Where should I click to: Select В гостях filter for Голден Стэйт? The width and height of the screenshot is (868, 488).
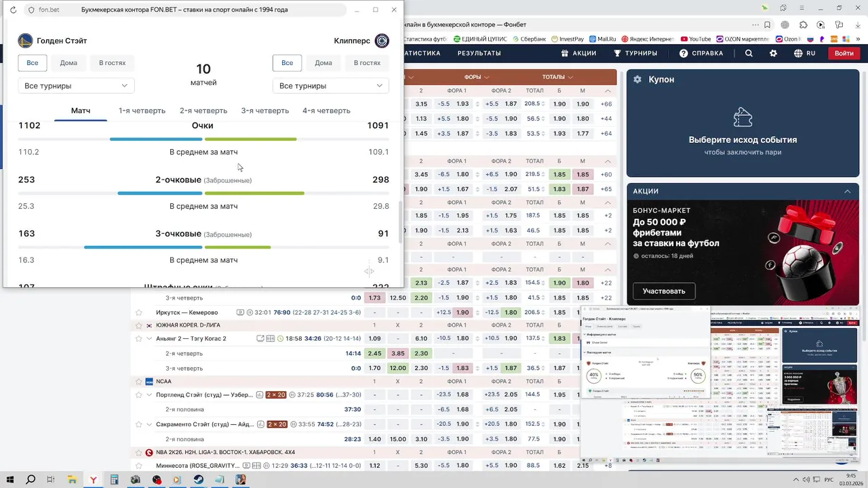[x=113, y=63]
